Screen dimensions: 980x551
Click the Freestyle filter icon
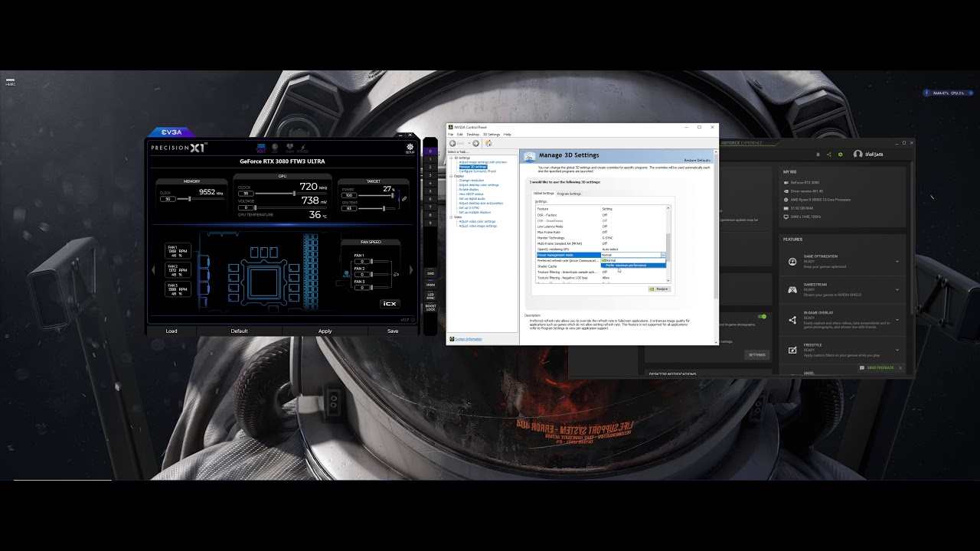click(x=792, y=350)
